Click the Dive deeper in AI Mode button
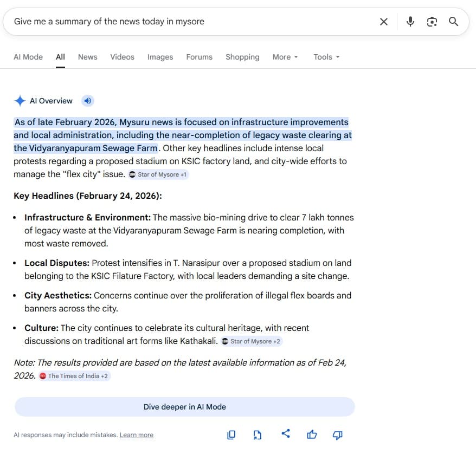The image size is (476, 455). (185, 407)
